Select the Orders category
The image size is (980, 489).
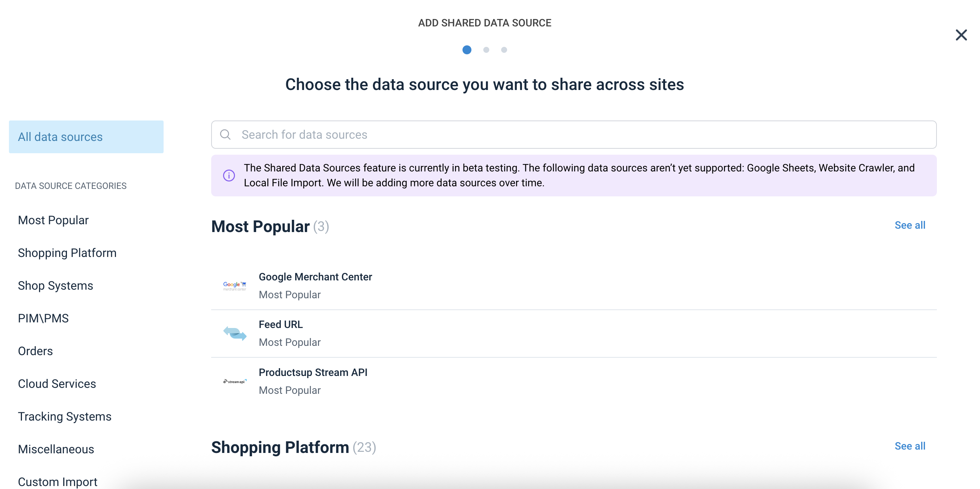35,351
